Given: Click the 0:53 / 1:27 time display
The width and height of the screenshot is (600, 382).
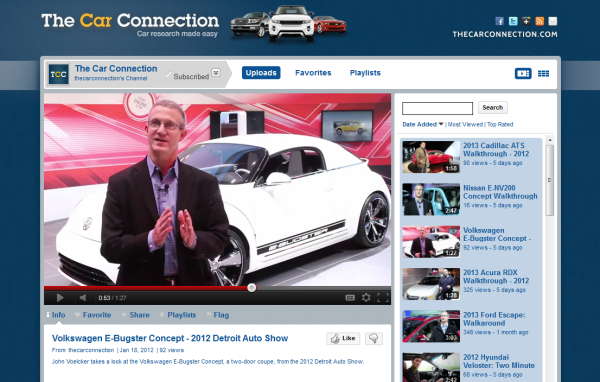Looking at the screenshot, I should click(112, 298).
